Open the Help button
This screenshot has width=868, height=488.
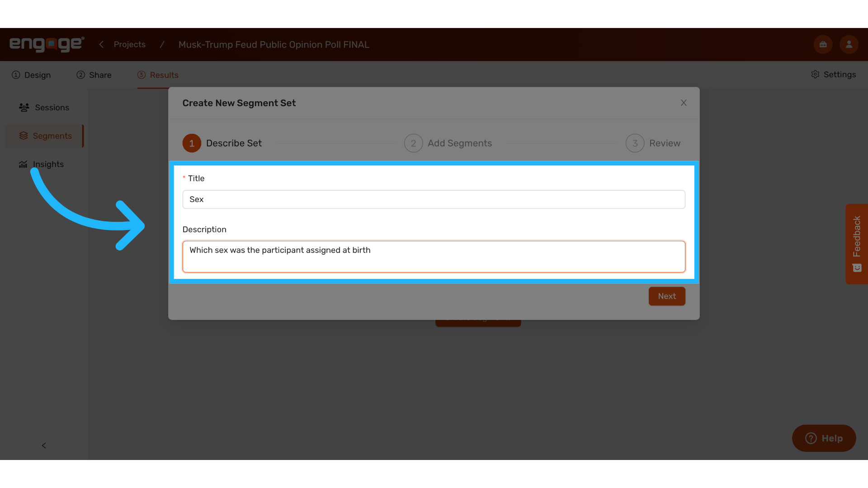tap(824, 438)
